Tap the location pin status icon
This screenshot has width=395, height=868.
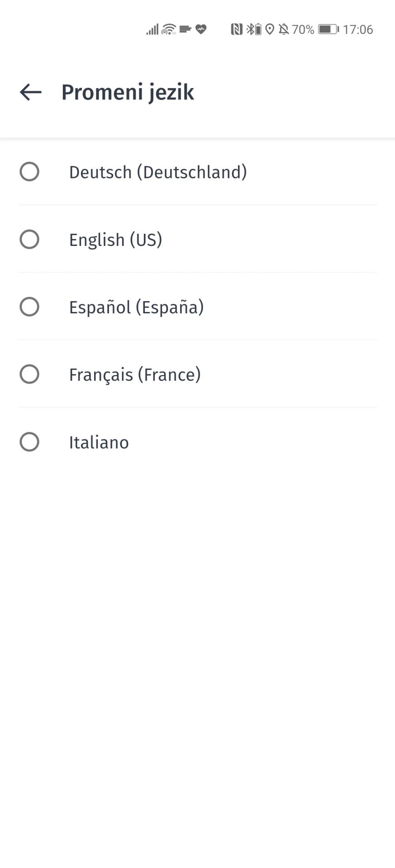coord(270,29)
